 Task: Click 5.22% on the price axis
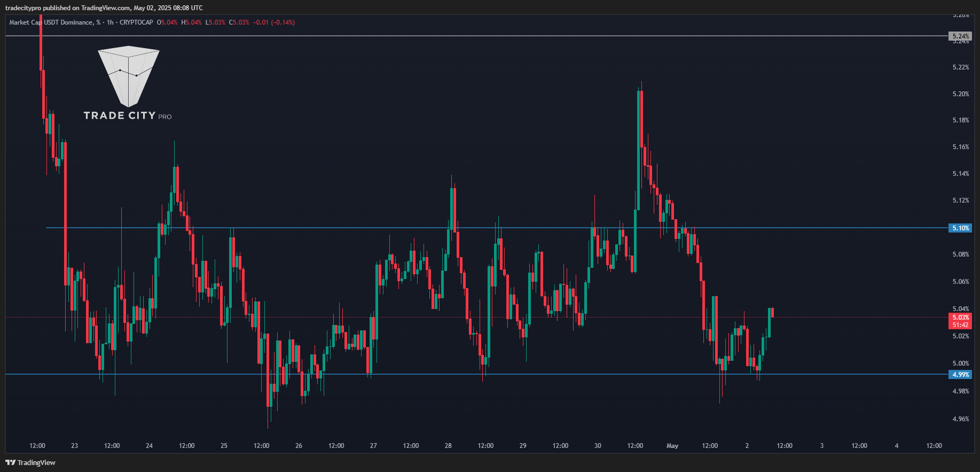[960, 67]
